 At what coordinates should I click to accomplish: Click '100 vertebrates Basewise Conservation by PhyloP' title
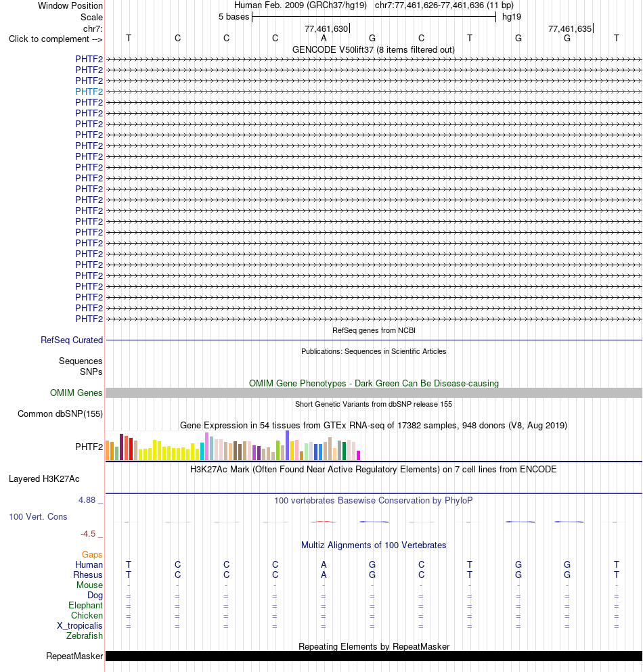374,500
